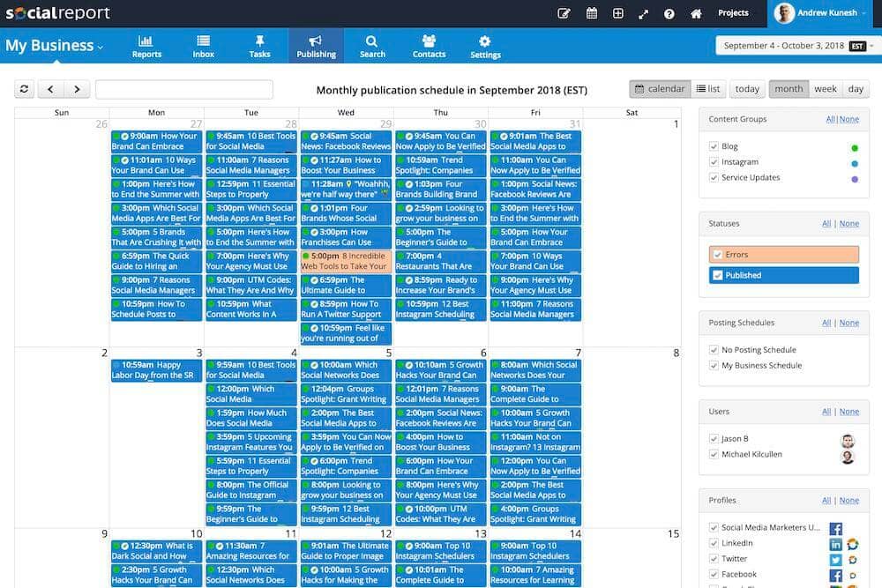Select None in Users
Screen dimensions: 882x588
[x=848, y=412]
